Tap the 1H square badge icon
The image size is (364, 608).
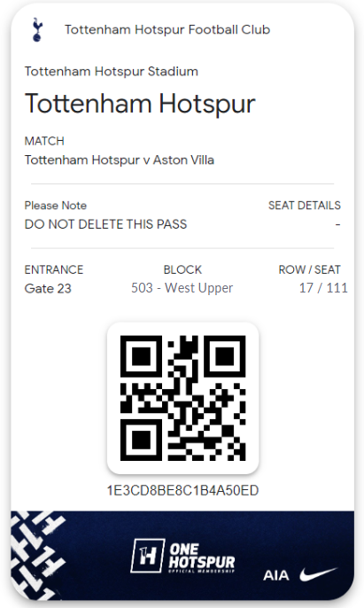[x=147, y=556]
